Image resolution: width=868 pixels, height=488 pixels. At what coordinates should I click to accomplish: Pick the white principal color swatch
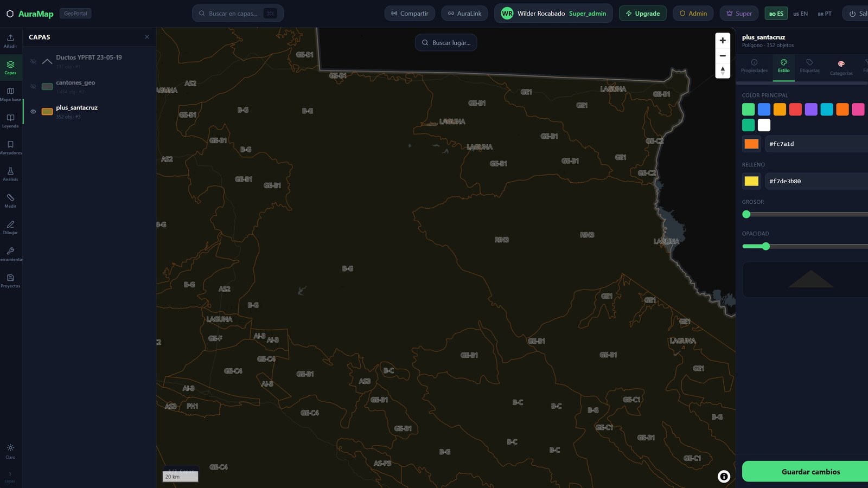pyautogui.click(x=764, y=125)
